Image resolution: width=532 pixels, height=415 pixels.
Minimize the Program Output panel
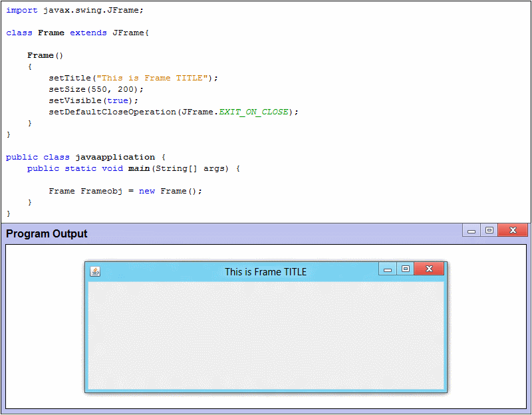pyautogui.click(x=471, y=230)
